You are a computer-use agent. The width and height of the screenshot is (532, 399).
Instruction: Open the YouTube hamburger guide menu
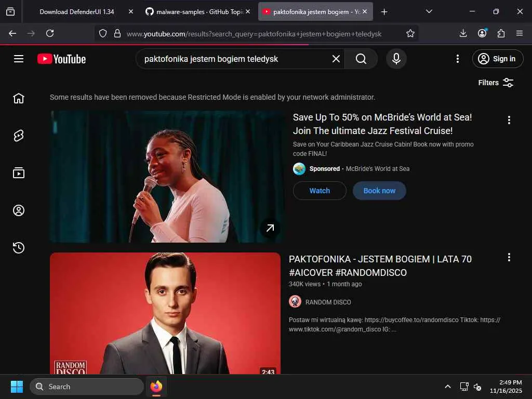pyautogui.click(x=19, y=59)
